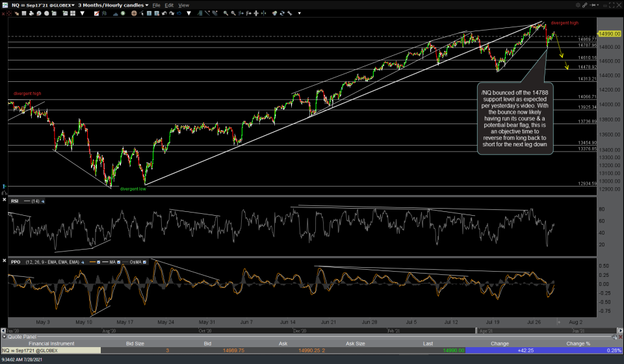Click the MA line color swatch
The width and height of the screenshot is (624, 364).
[x=105, y=262]
